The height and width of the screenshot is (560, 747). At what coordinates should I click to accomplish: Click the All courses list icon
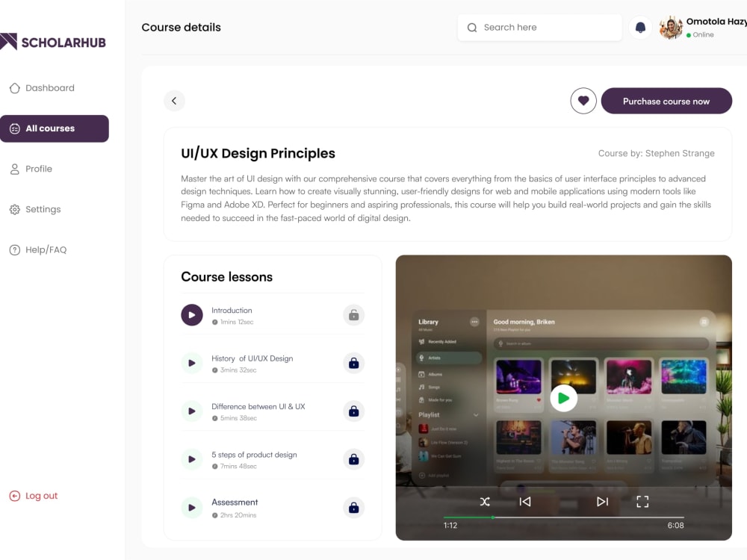coord(15,128)
